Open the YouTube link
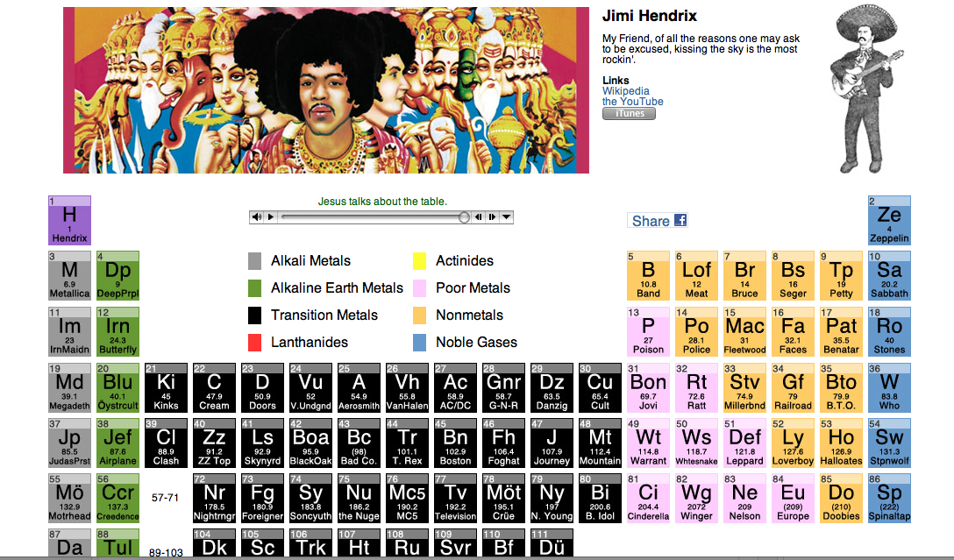 point(632,102)
